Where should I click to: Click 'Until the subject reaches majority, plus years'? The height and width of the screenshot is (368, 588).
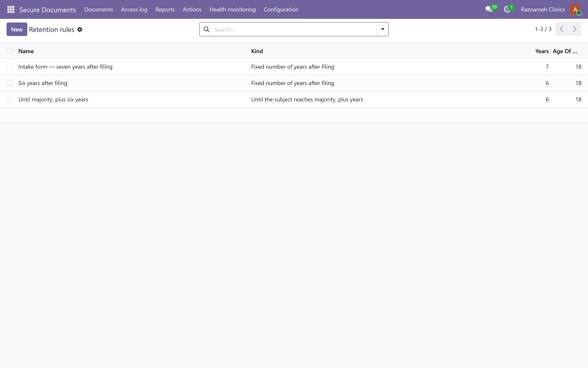coord(307,99)
